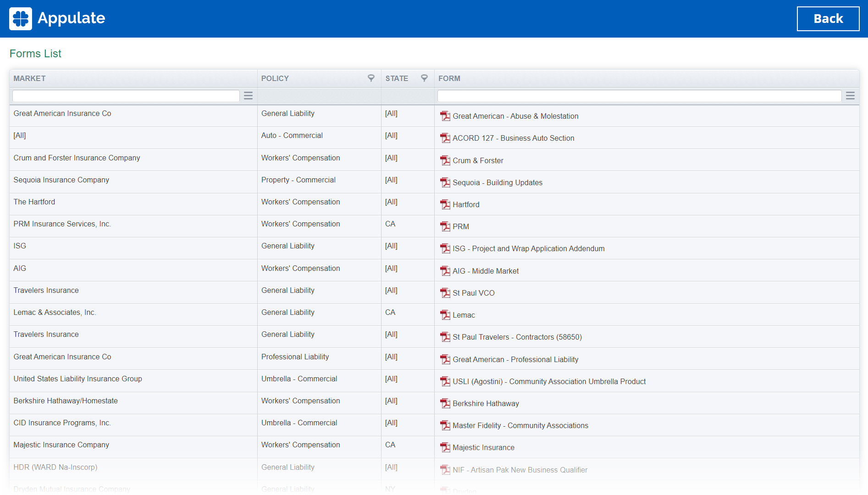Viewport: 868px width, 495px height.
Task: Sort by the Market column header
Action: [x=29, y=78]
